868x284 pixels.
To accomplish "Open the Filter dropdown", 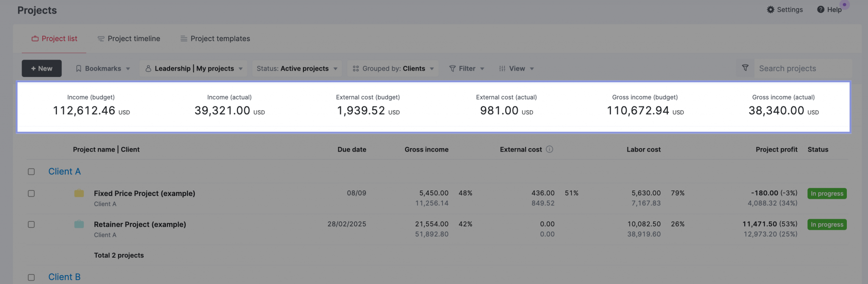I will tap(466, 69).
